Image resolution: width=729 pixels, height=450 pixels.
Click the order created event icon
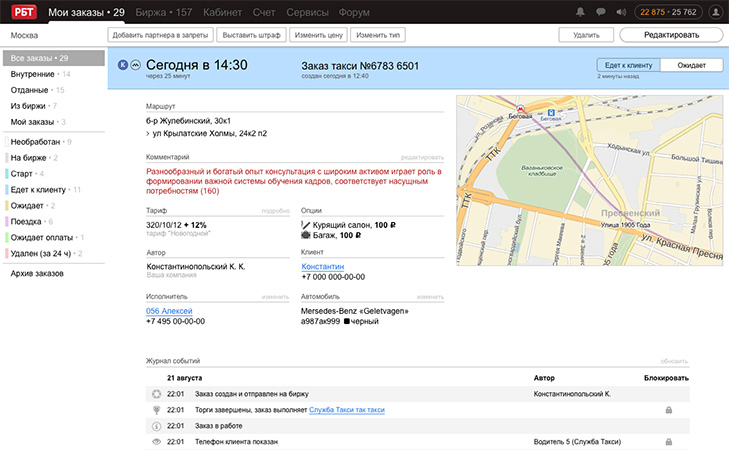pos(157,394)
